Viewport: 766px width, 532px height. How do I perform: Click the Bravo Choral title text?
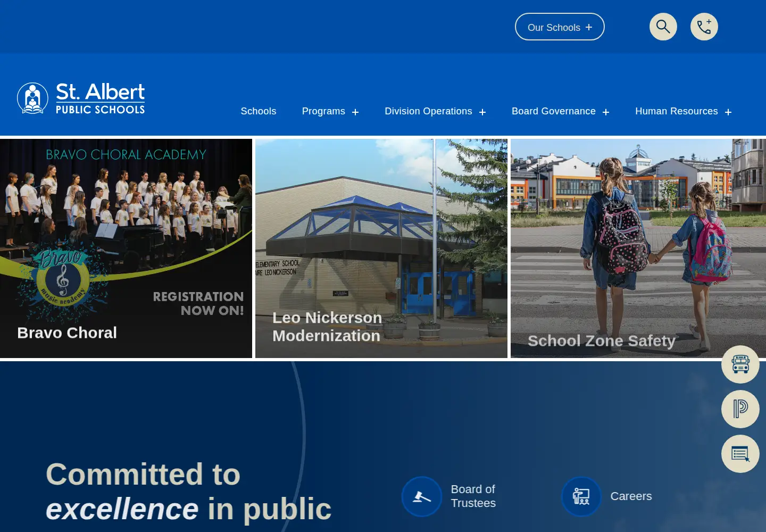pos(67,333)
